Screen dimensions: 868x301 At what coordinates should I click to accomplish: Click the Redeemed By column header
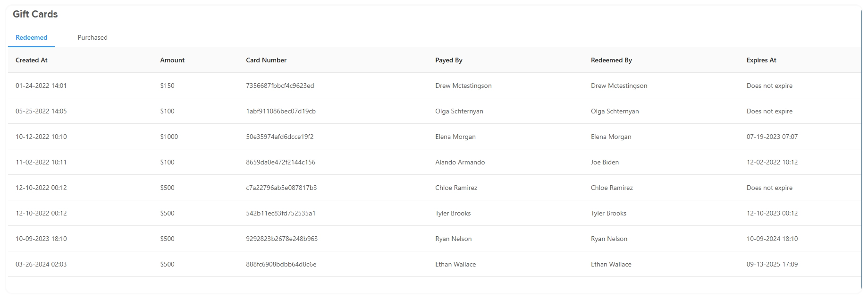tap(611, 60)
